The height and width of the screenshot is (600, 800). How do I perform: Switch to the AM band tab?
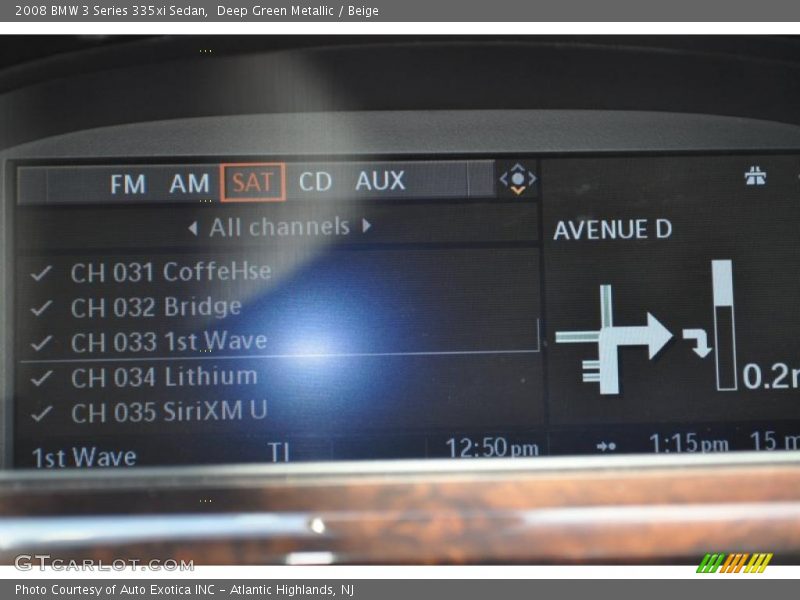point(189,183)
